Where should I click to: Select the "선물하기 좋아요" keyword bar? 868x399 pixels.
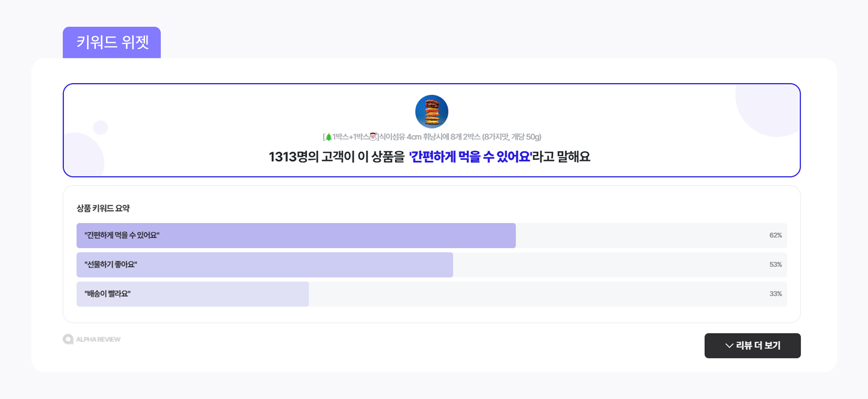(x=264, y=264)
